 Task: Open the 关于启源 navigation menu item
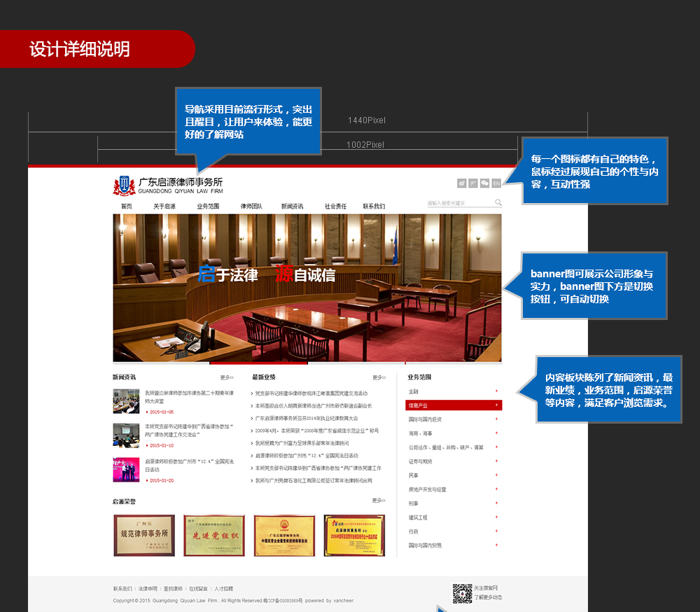click(164, 206)
